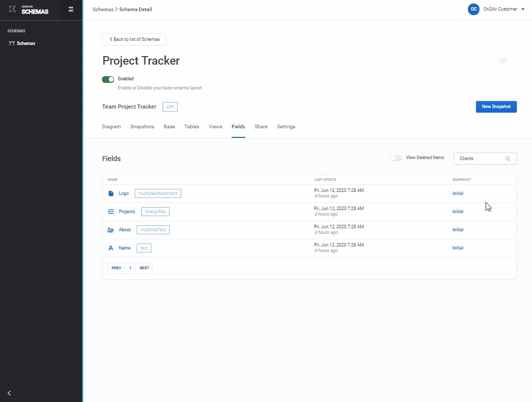Collapse the sidebar with bottom chevron
The width and height of the screenshot is (532, 402).
[x=9, y=393]
